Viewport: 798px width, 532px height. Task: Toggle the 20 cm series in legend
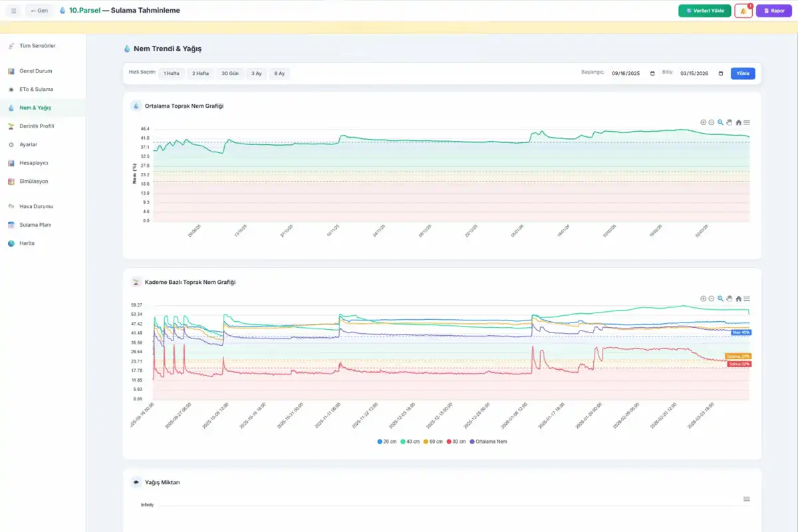[387, 442]
